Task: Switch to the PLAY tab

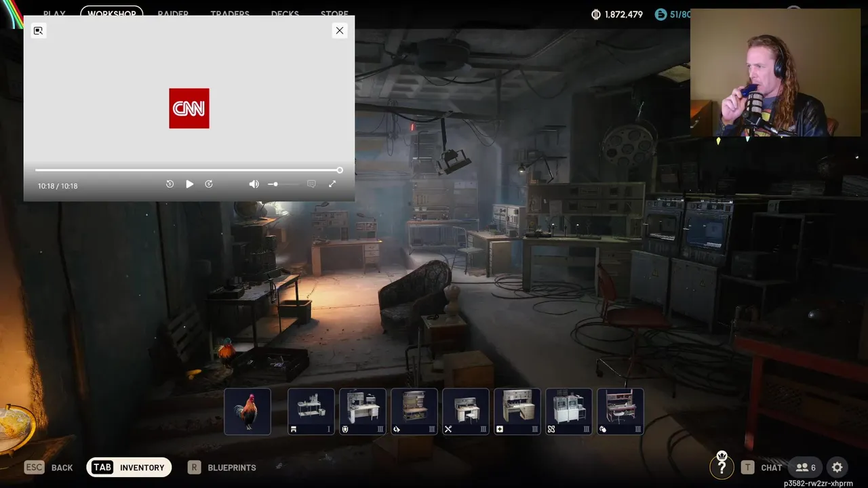Action: (x=54, y=14)
